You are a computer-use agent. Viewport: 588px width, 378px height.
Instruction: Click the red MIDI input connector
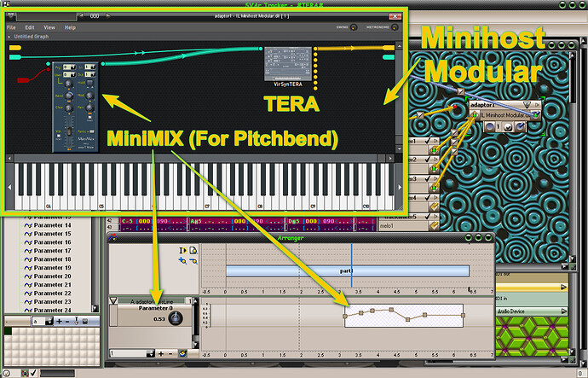(23, 80)
